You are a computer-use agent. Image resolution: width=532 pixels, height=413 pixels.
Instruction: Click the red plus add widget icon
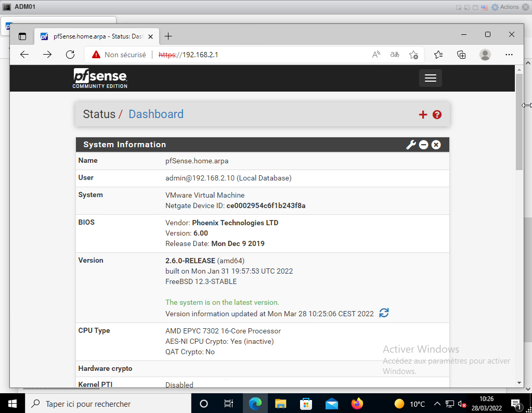click(423, 114)
